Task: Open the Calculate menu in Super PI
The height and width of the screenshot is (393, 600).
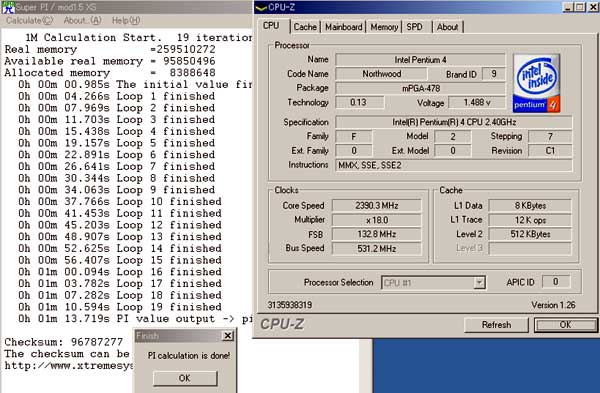Action: (29, 21)
